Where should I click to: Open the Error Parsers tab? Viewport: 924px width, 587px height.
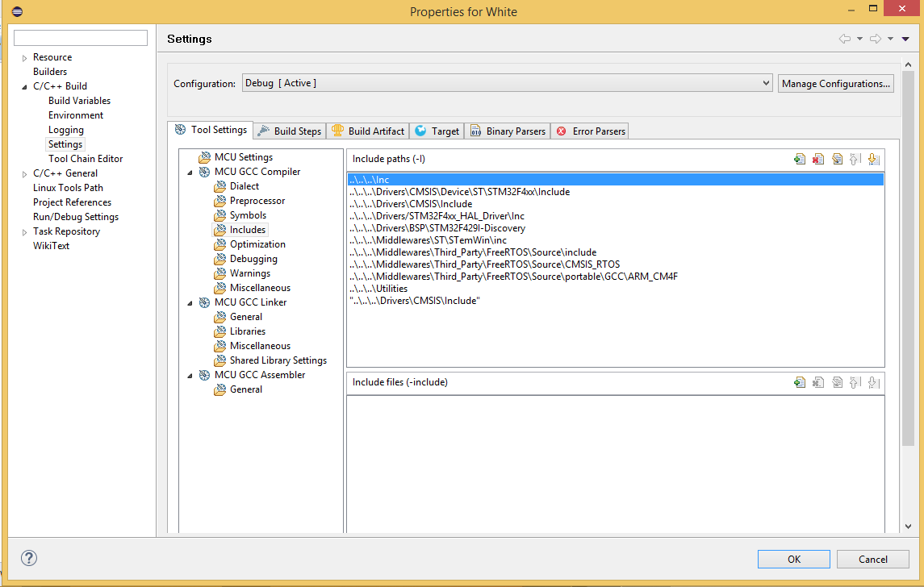pos(591,131)
